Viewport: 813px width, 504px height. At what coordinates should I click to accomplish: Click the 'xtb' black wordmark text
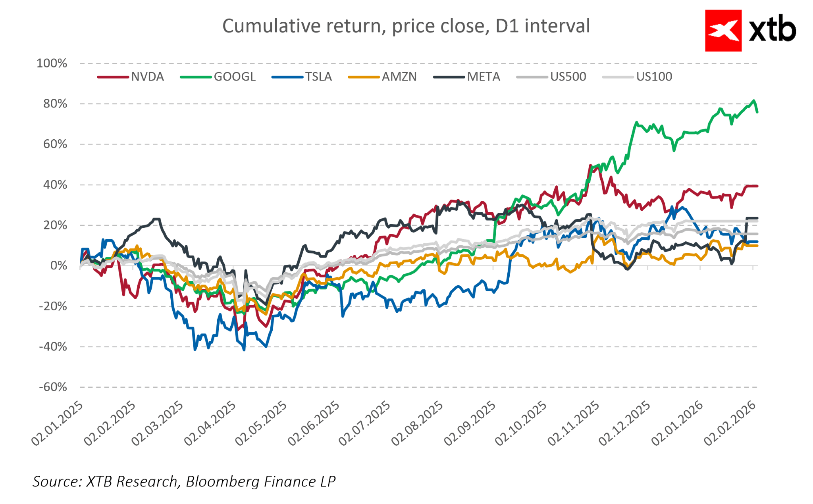773,30
